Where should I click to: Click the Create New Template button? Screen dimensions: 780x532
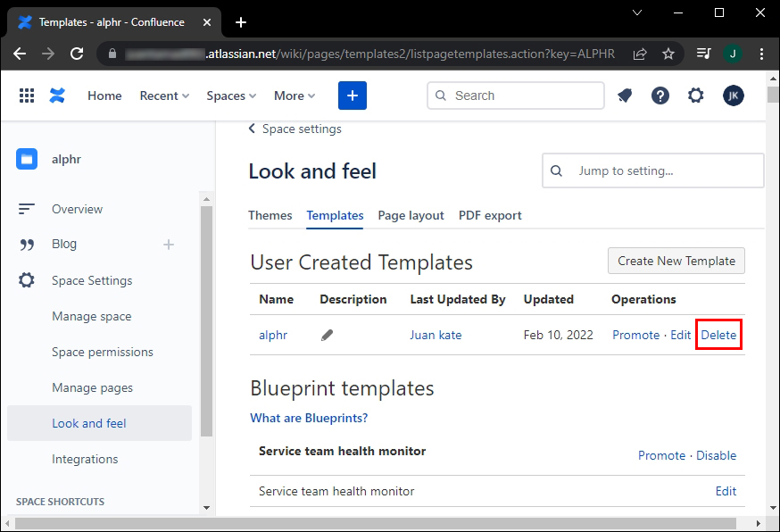(x=676, y=261)
